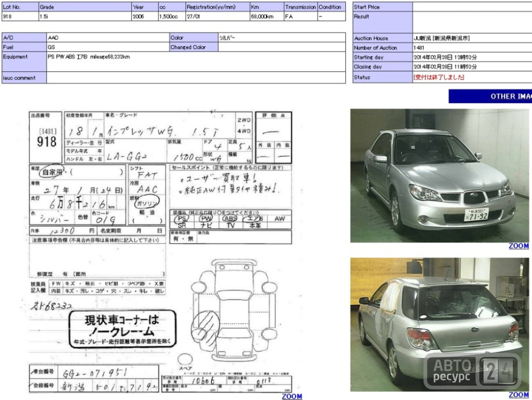Select the engine size 1,500cc cell
The height and width of the screenshot is (400, 532).
click(x=172, y=16)
